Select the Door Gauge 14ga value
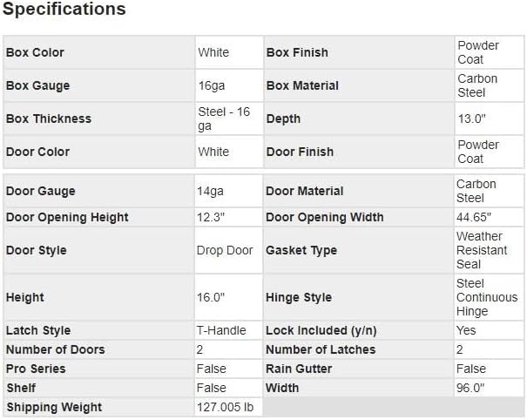The image size is (527, 420). point(211,191)
